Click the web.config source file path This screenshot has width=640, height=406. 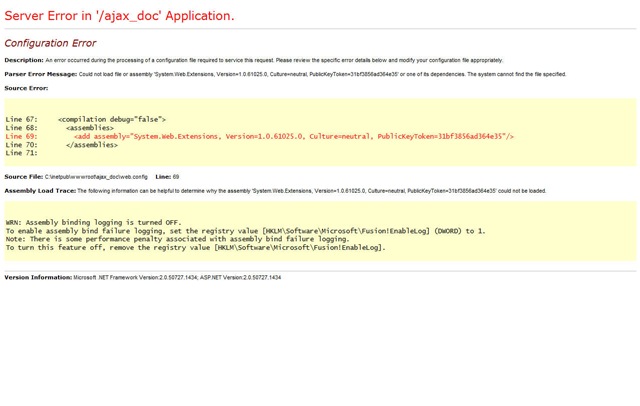click(x=97, y=176)
